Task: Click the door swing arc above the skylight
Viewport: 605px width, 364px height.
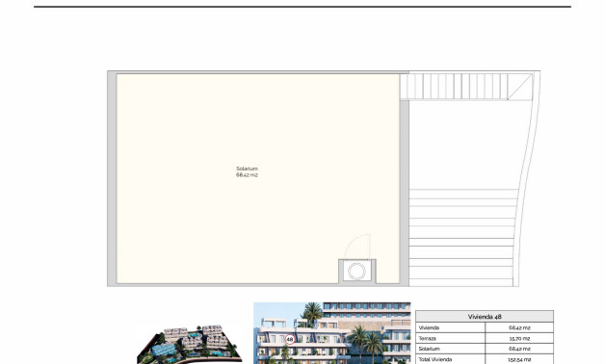Action: click(x=357, y=247)
